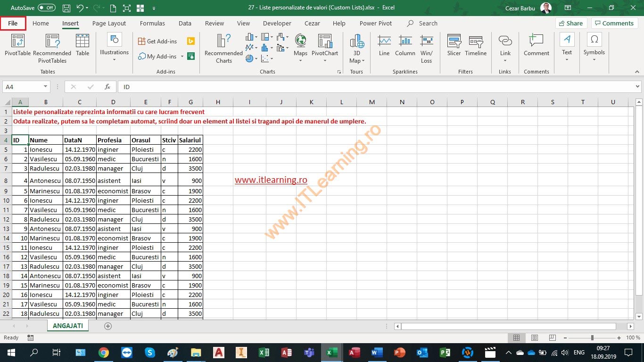Viewport: 644px width, 362px height.
Task: Click the zoom slider handle
Action: (x=592, y=338)
